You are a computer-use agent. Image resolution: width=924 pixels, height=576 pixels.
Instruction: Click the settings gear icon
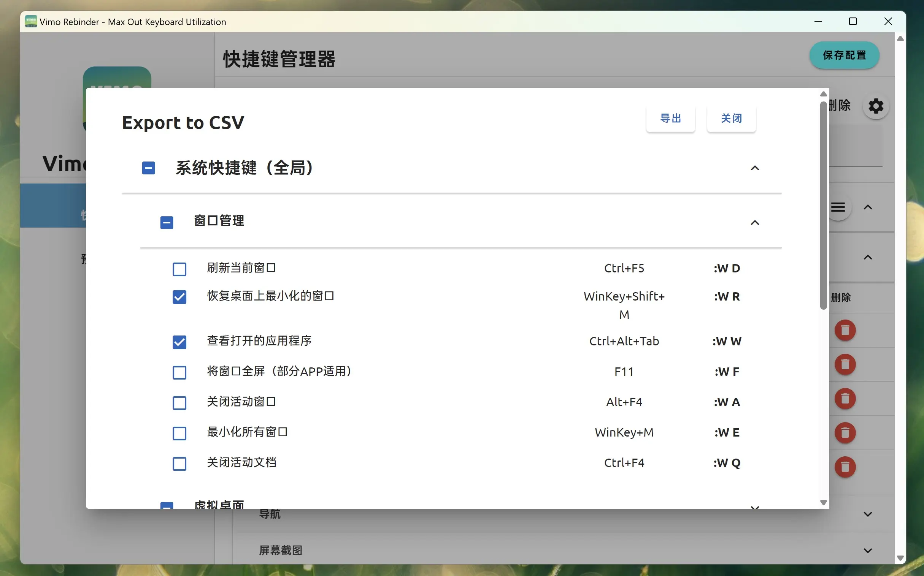point(876,106)
